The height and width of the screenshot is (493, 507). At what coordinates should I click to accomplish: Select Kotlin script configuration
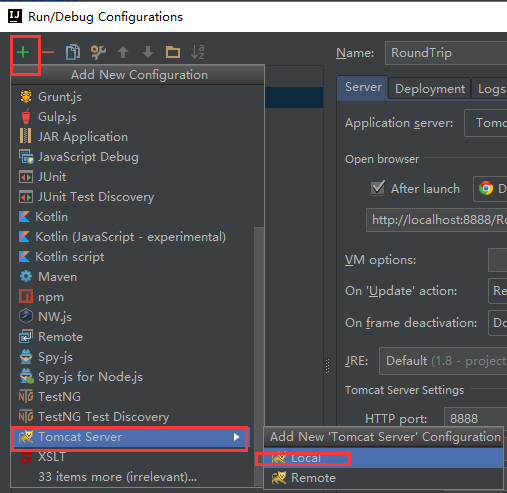click(132, 257)
